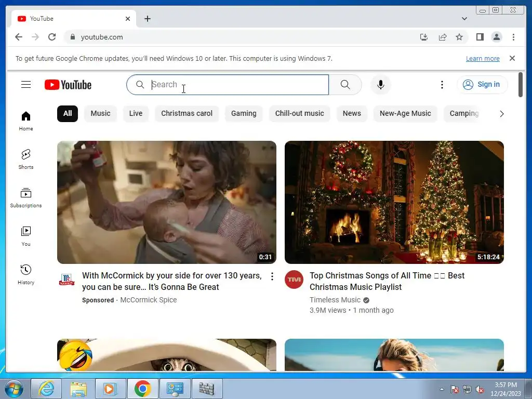The width and height of the screenshot is (532, 399).
Task: Open History from the sidebar
Action: [26, 274]
